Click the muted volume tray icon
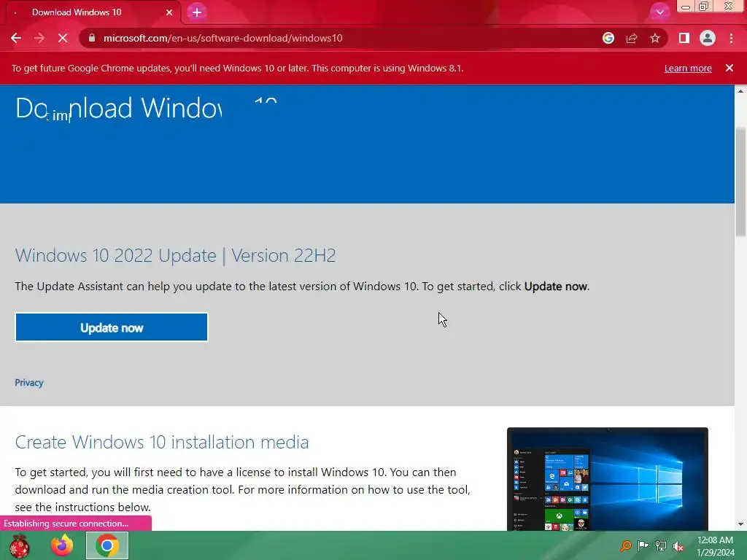This screenshot has width=747, height=560. coord(678,546)
